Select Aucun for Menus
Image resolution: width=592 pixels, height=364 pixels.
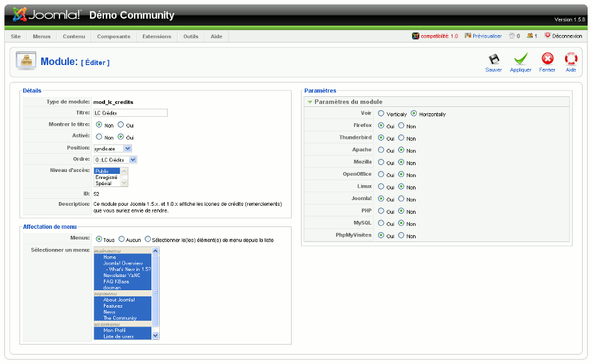[x=121, y=239]
